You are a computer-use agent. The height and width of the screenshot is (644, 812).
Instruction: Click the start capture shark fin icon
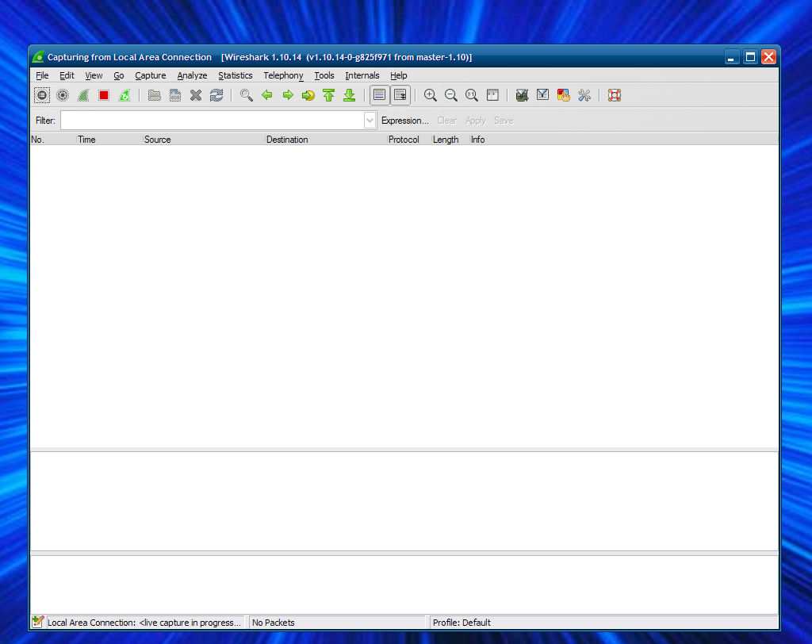[83, 95]
